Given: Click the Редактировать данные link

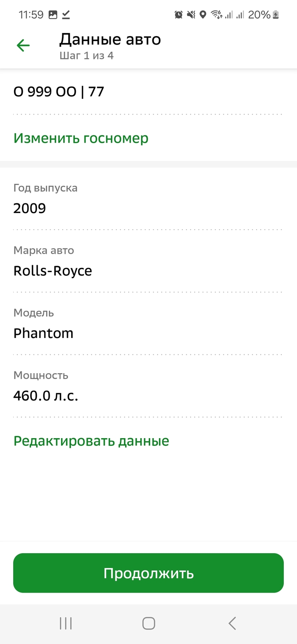Looking at the screenshot, I should (91, 441).
